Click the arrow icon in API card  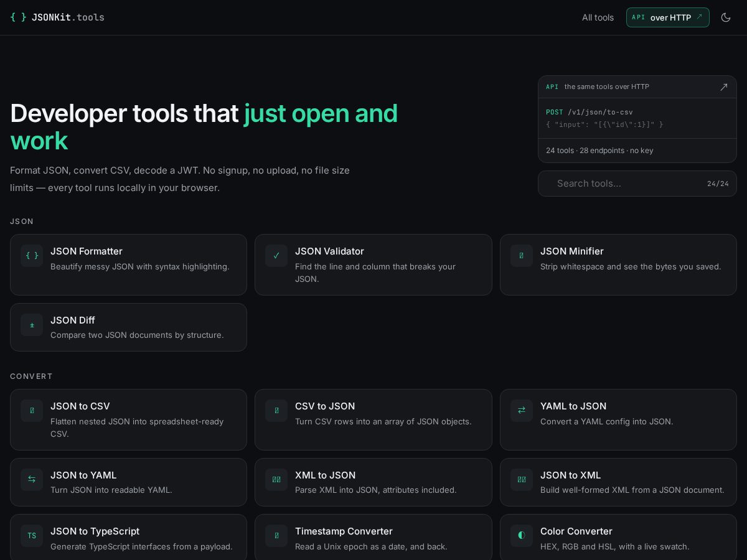tap(723, 87)
